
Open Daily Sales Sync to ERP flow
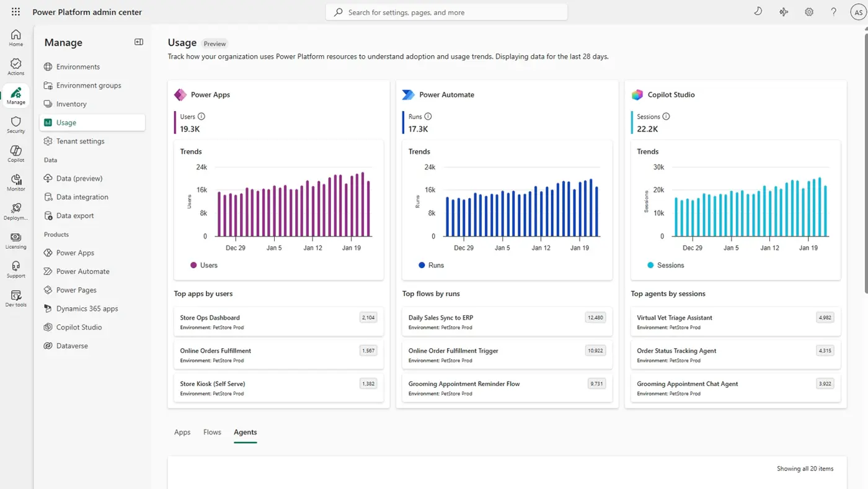coord(507,321)
